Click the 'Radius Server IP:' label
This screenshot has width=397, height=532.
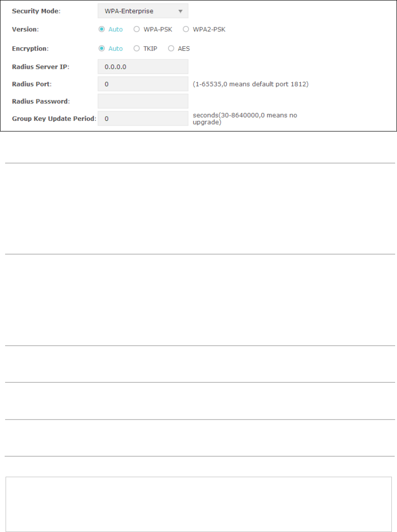(x=41, y=67)
